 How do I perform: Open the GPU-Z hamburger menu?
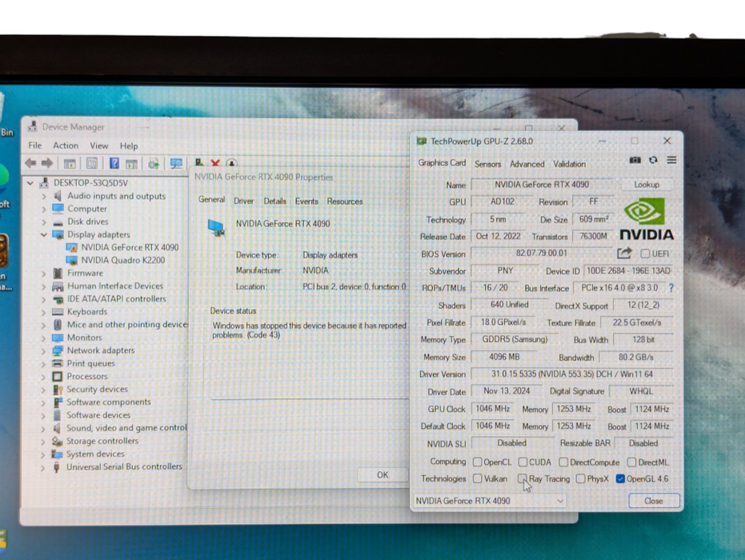tap(672, 159)
